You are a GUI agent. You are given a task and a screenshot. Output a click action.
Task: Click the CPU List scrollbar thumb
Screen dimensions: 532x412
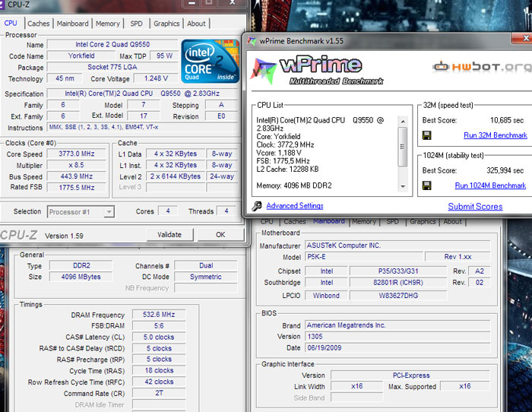(x=403, y=147)
